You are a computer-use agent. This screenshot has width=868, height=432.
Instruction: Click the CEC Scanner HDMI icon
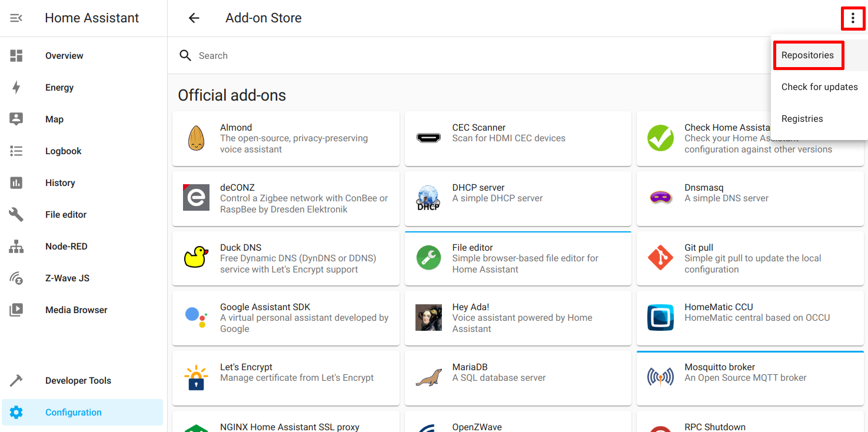(428, 138)
